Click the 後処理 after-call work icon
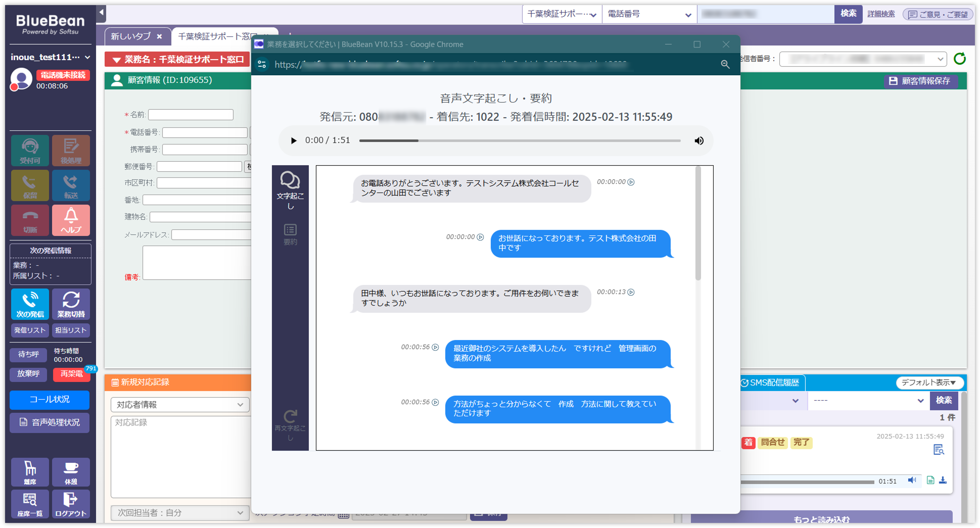This screenshot has height=528, width=980. [x=71, y=150]
